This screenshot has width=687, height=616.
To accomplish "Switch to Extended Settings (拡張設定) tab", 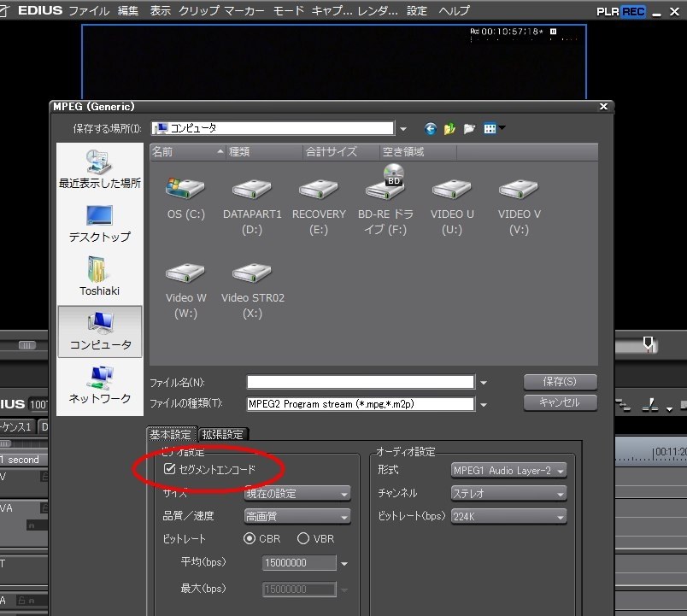I will coord(223,434).
